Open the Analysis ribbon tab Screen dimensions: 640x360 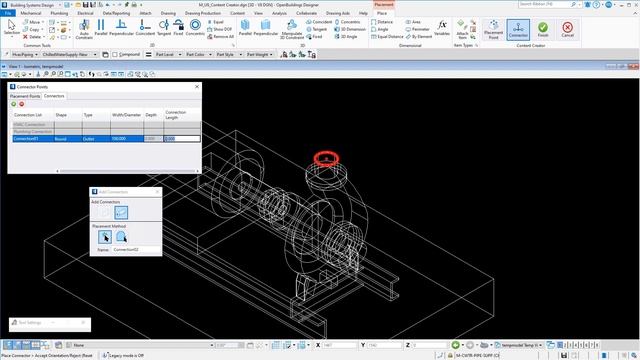[279, 13]
